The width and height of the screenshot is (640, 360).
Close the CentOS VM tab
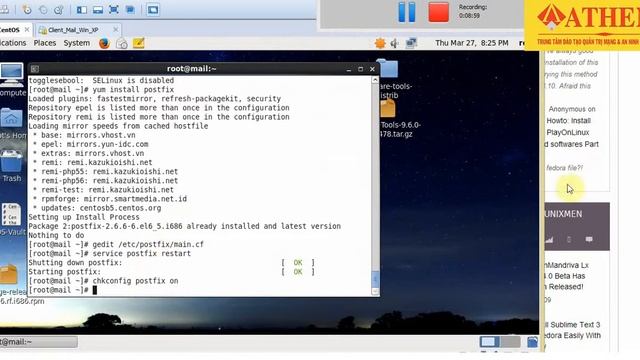click(x=27, y=29)
